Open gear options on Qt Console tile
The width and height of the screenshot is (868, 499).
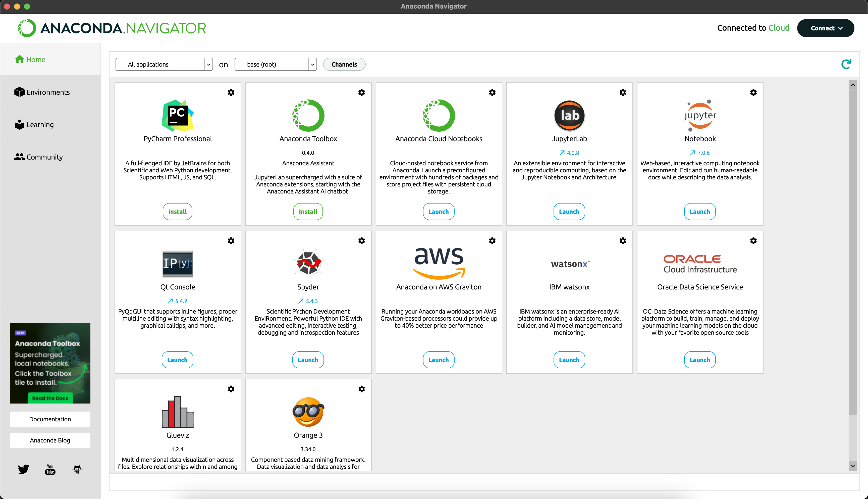[x=231, y=241]
